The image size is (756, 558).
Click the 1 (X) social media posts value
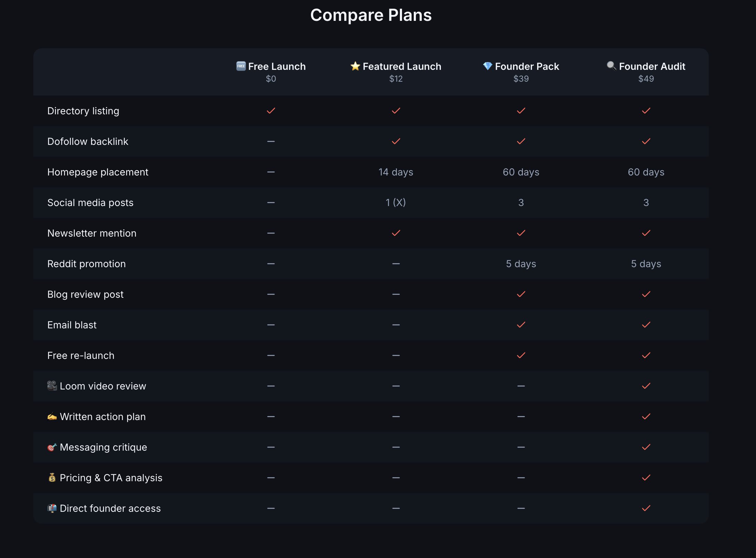[396, 203]
